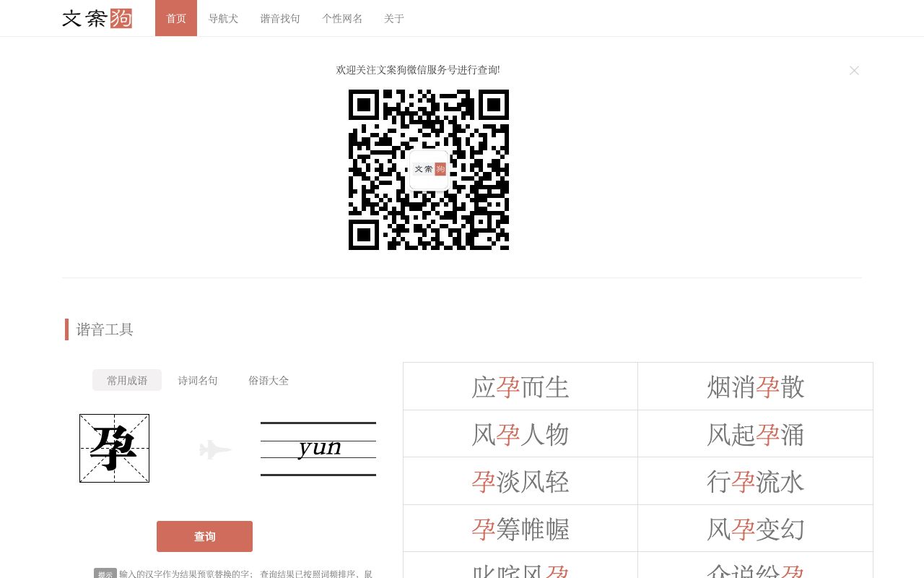Select the result 应孕而生
Viewport: 924px width, 578px height.
(x=520, y=386)
